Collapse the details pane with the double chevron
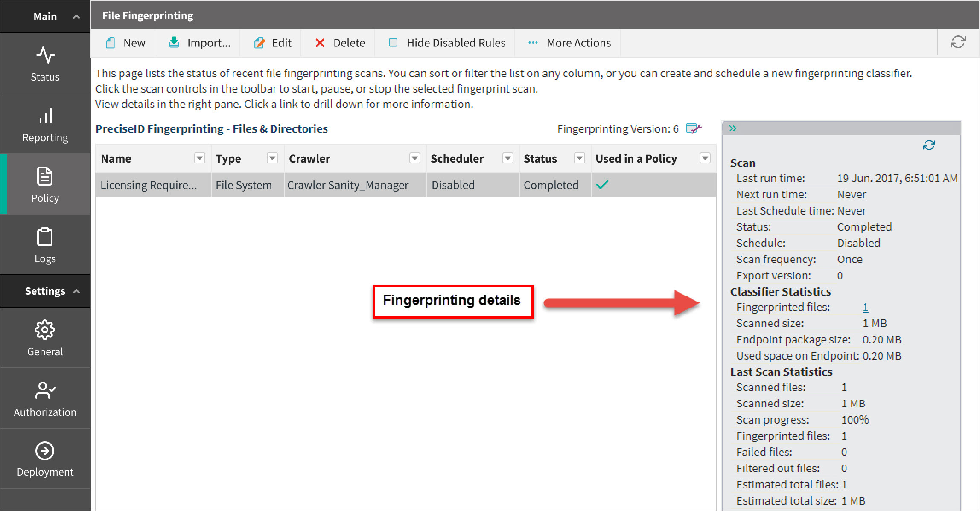Image resolution: width=980 pixels, height=511 pixels. coord(733,128)
